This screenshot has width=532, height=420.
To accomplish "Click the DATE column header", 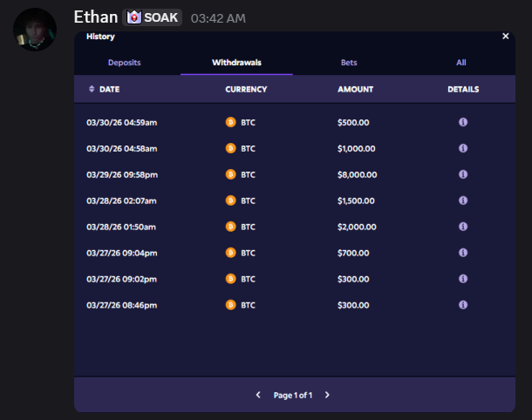I will (109, 89).
